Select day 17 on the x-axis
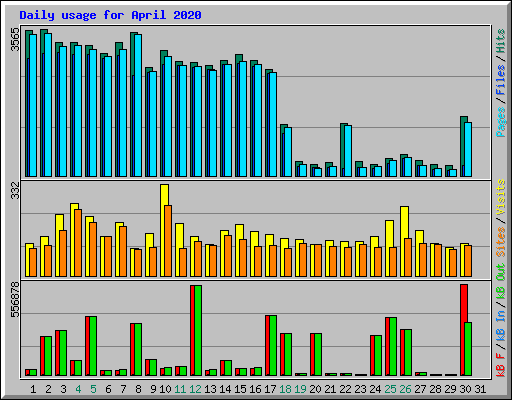The width and height of the screenshot is (512, 400). click(270, 389)
